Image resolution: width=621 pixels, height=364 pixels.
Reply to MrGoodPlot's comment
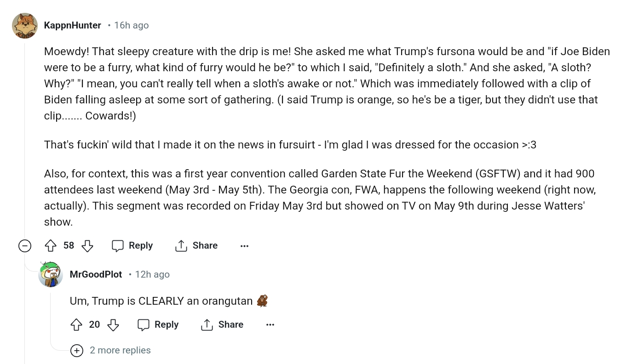tap(158, 325)
